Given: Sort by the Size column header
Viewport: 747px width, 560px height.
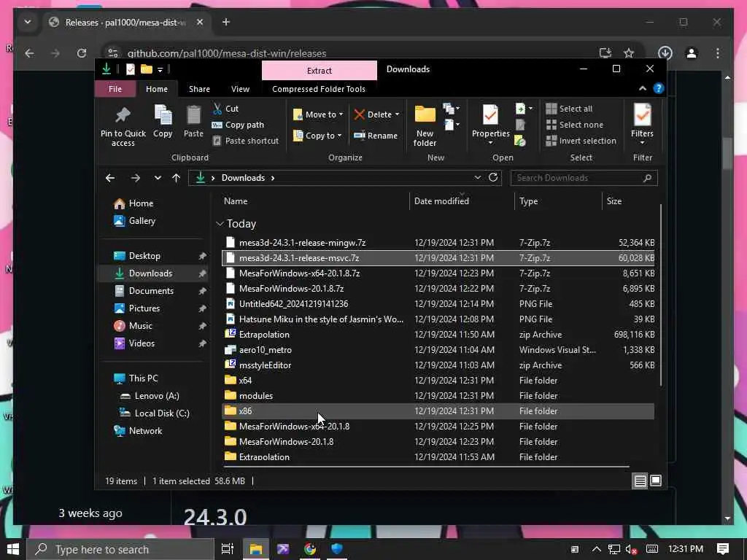Looking at the screenshot, I should point(614,201).
